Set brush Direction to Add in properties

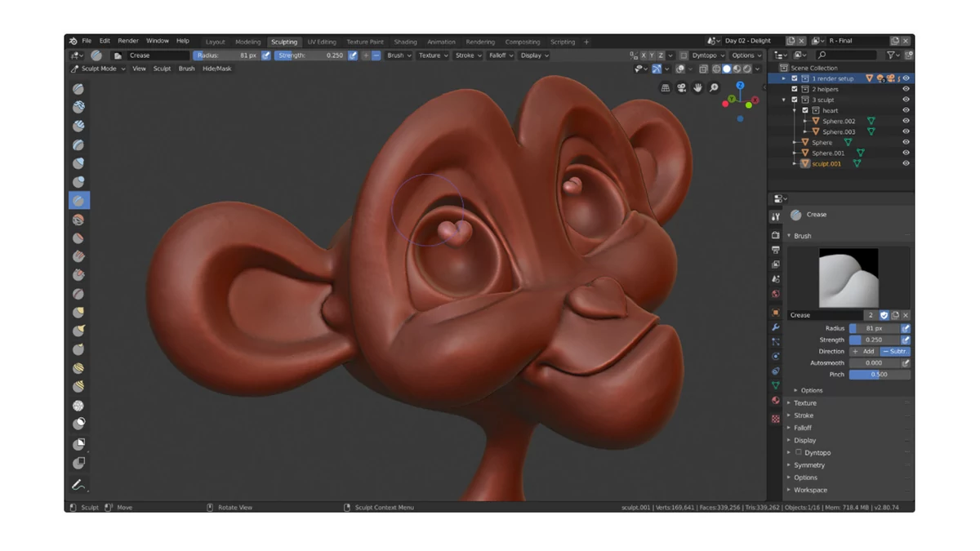[863, 351]
